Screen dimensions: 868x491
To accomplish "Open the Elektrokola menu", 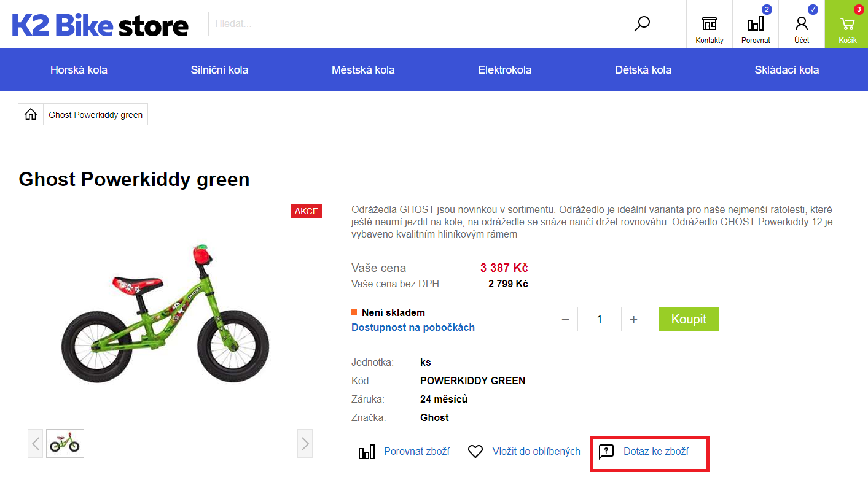I will (x=505, y=70).
